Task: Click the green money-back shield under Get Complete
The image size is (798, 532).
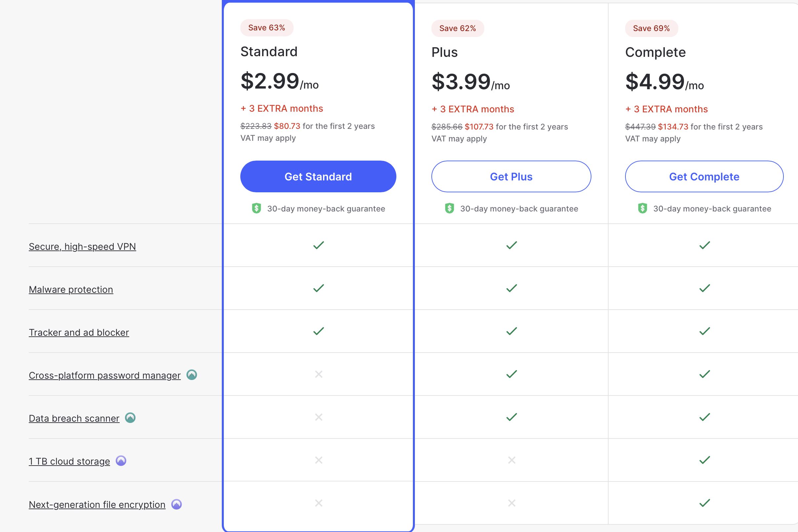Action: (x=642, y=208)
